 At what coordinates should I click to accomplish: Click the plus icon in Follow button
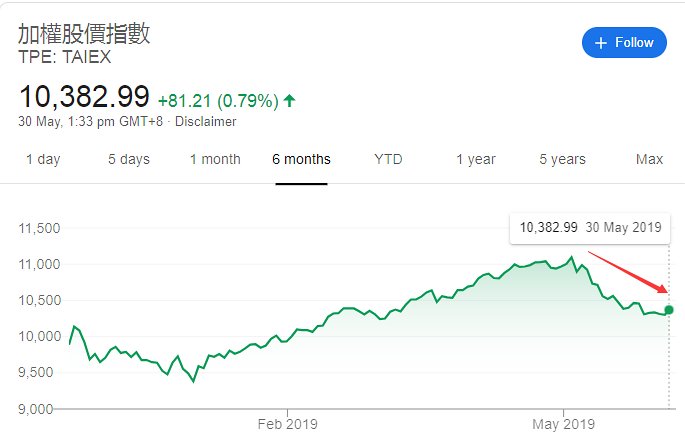pyautogui.click(x=601, y=43)
